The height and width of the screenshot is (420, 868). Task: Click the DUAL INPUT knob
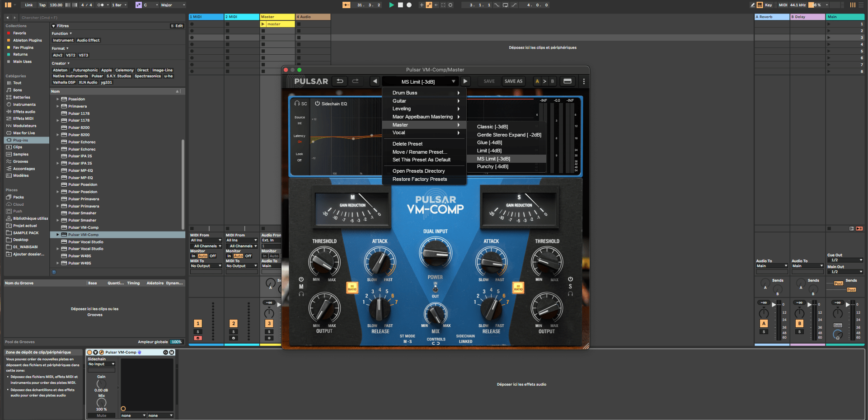point(436,253)
